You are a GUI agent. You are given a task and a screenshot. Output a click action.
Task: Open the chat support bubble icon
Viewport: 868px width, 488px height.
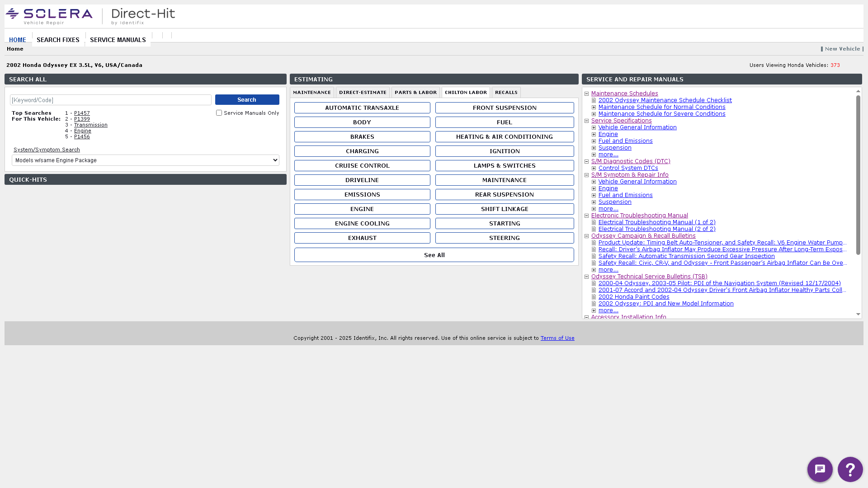[x=820, y=469]
